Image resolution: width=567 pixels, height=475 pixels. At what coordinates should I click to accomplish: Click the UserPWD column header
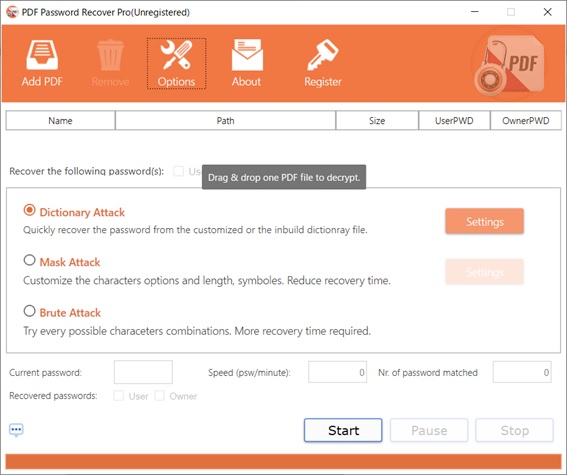pyautogui.click(x=454, y=120)
